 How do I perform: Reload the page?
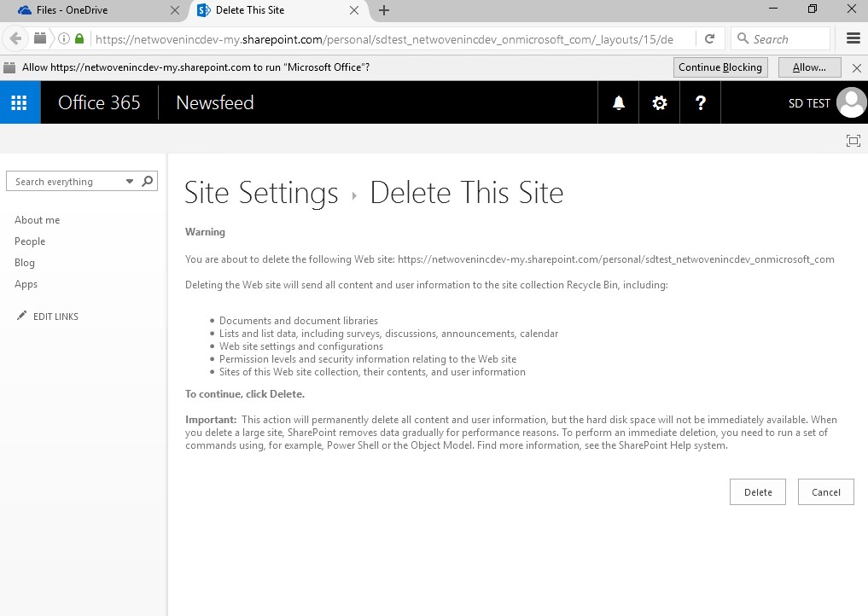click(x=710, y=38)
